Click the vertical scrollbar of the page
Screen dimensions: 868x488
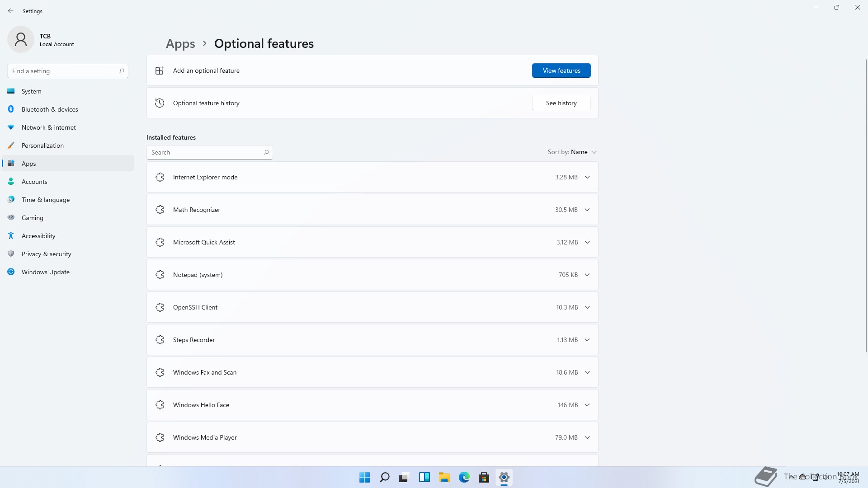click(x=866, y=206)
